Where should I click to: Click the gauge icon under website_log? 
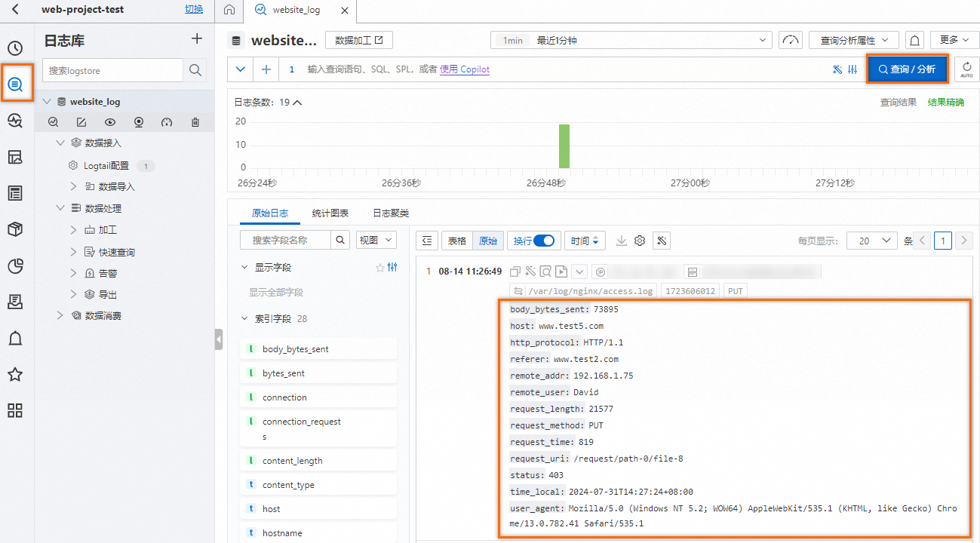[167, 122]
